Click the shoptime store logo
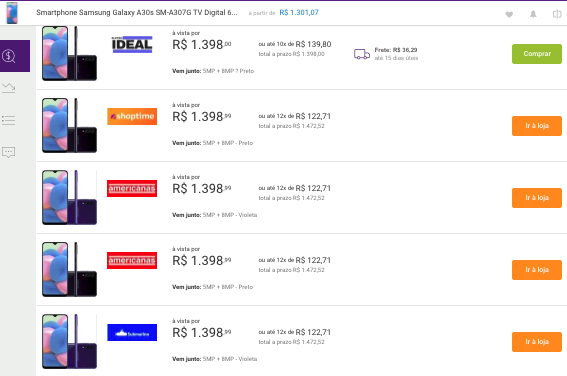Viewport: 567px width, 376px height. (132, 116)
